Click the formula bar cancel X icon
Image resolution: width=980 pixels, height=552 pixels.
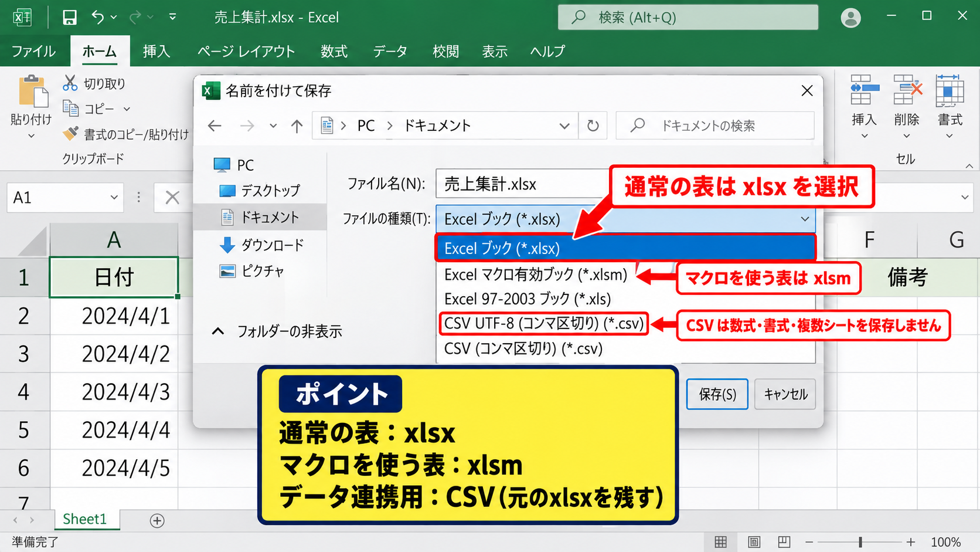coord(172,198)
